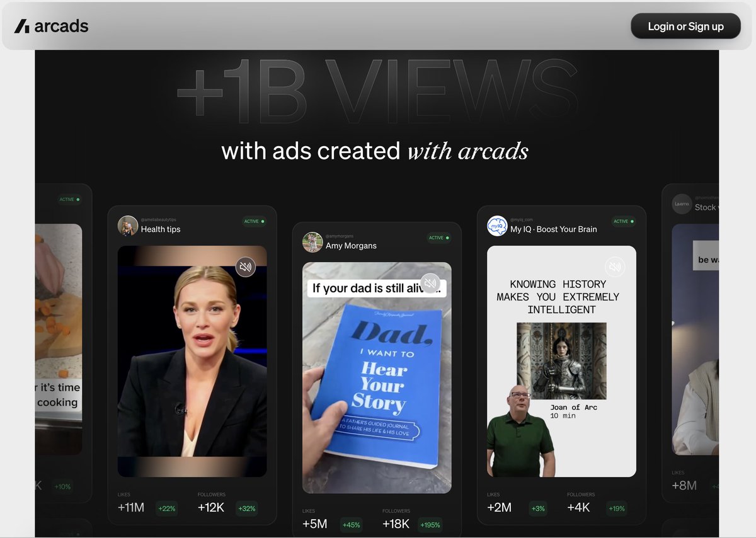
Task: Open the Health tips video thumbnail
Action: pos(192,361)
